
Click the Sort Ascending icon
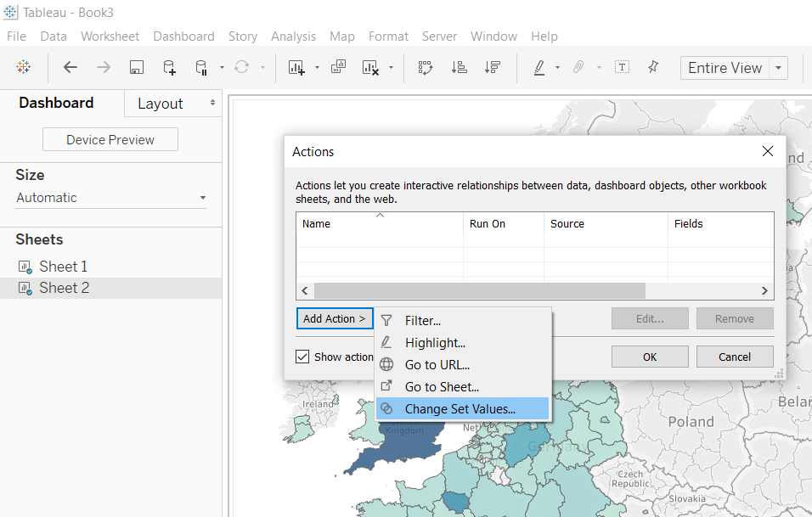[460, 68]
